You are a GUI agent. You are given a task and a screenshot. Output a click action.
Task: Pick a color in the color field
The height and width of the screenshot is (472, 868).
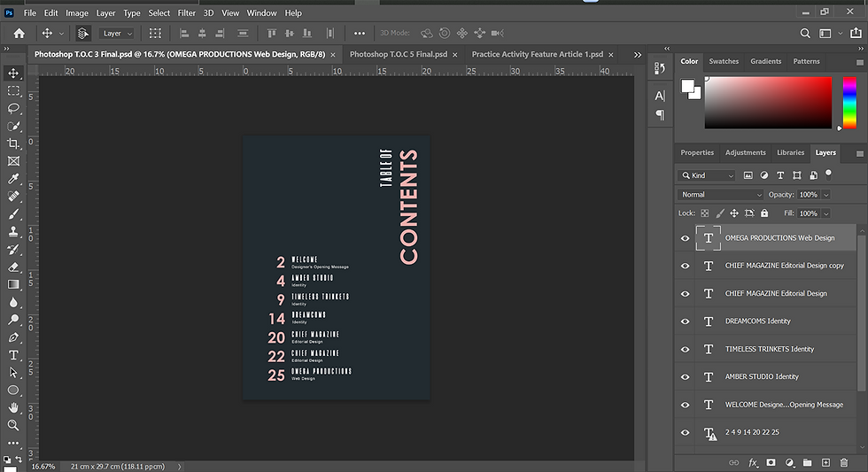tap(768, 102)
